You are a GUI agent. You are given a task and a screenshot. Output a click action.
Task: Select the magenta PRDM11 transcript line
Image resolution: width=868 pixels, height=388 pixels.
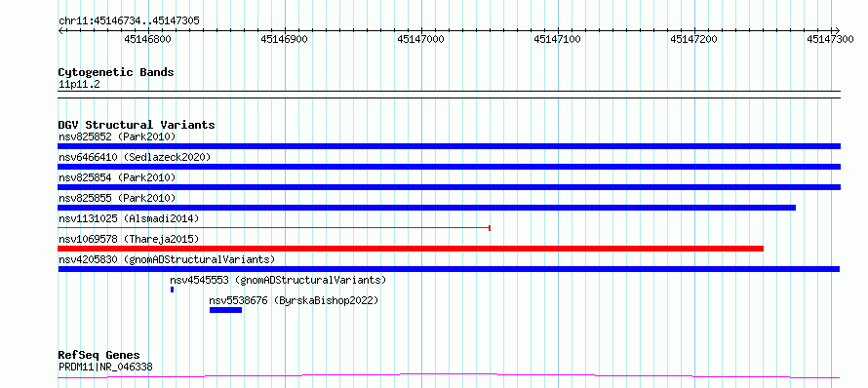tap(449, 376)
